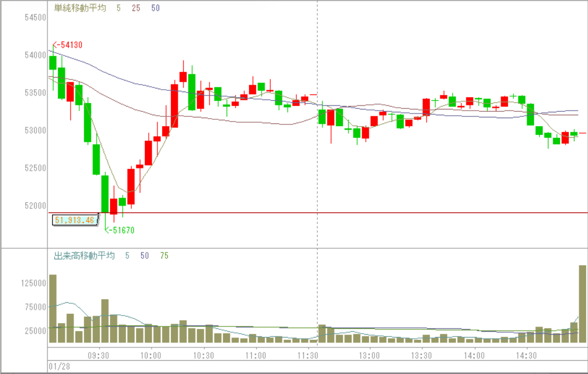Click the tallest closing volume bar at far right
Viewport: 588px width, 374px height.
582,304
